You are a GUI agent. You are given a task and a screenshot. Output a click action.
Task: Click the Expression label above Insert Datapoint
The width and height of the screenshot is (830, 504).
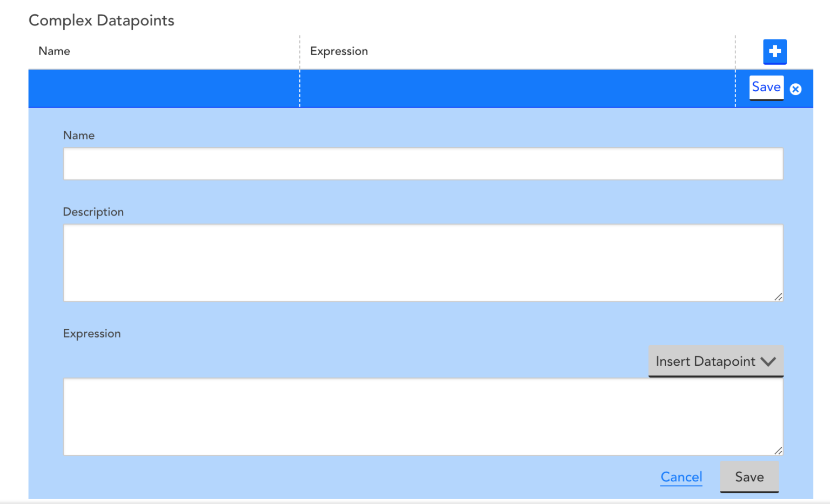92,334
